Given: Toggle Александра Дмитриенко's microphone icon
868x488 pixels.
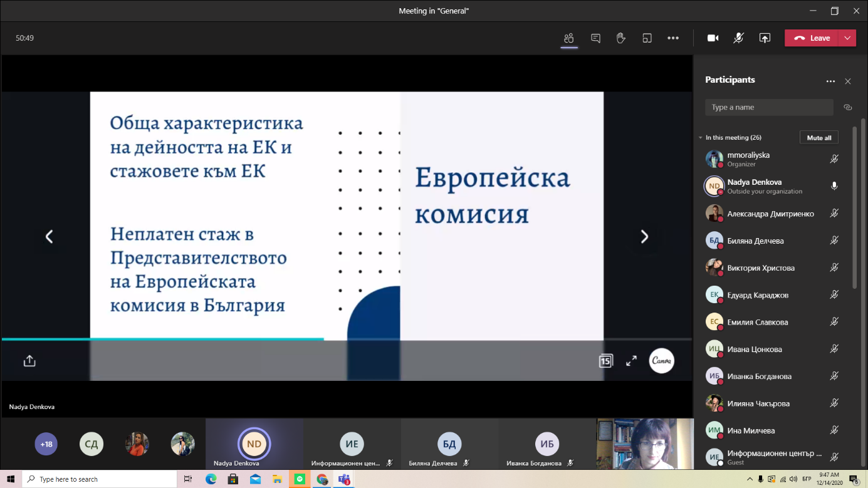Looking at the screenshot, I should point(834,214).
